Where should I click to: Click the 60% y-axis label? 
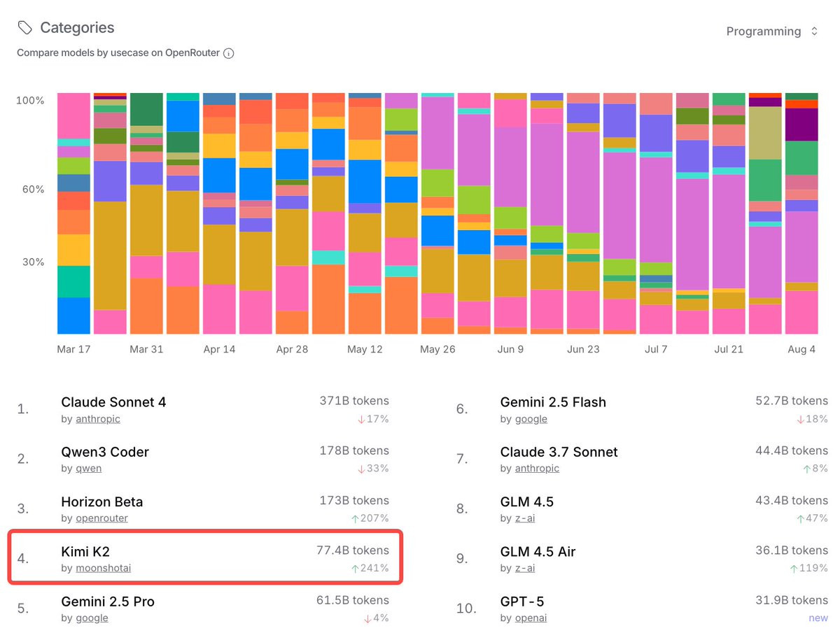pos(32,190)
